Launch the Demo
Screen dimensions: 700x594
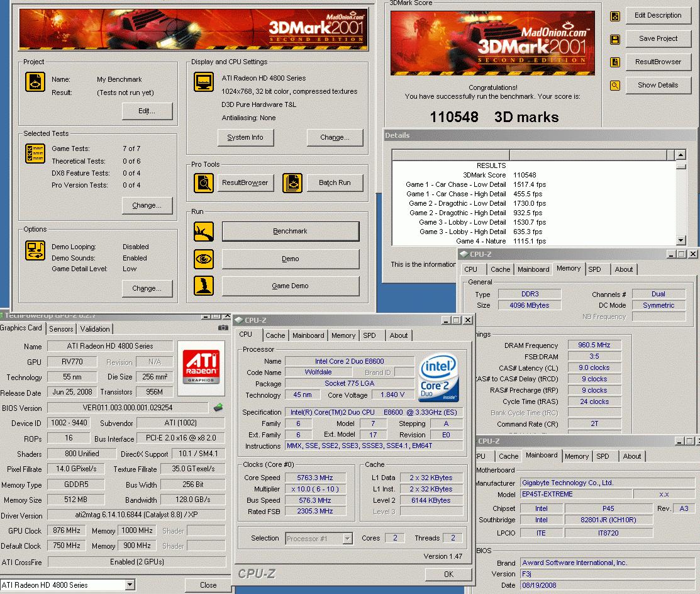[290, 259]
